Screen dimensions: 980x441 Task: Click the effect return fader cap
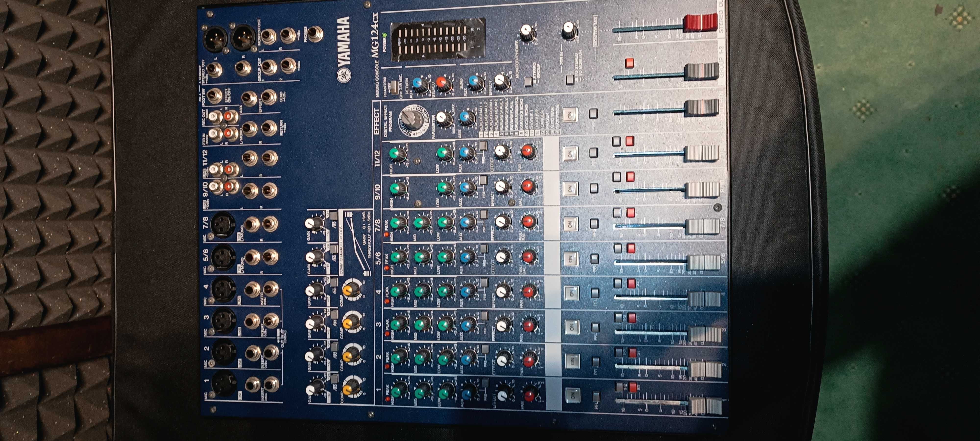(x=701, y=108)
